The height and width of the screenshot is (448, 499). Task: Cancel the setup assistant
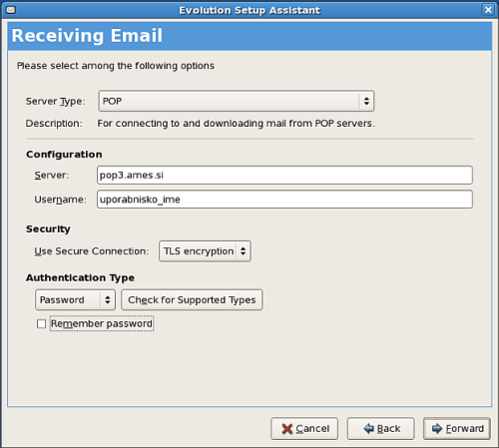pyautogui.click(x=304, y=428)
